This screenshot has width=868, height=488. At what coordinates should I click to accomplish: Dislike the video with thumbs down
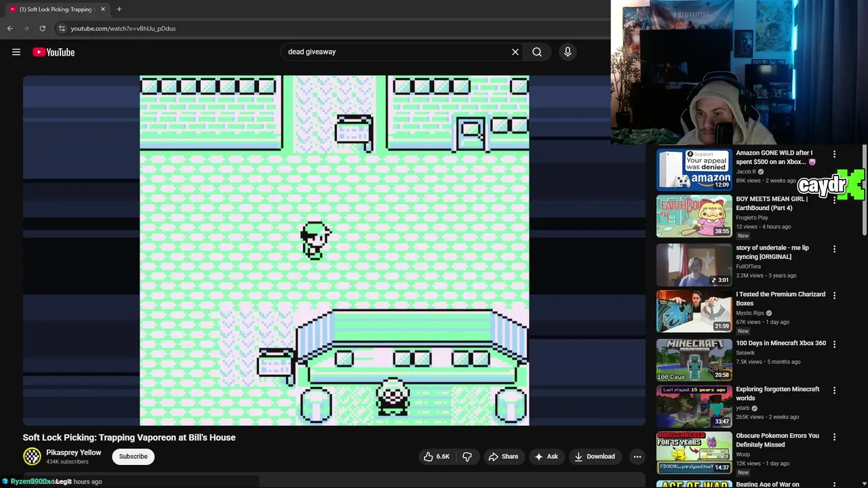467,456
